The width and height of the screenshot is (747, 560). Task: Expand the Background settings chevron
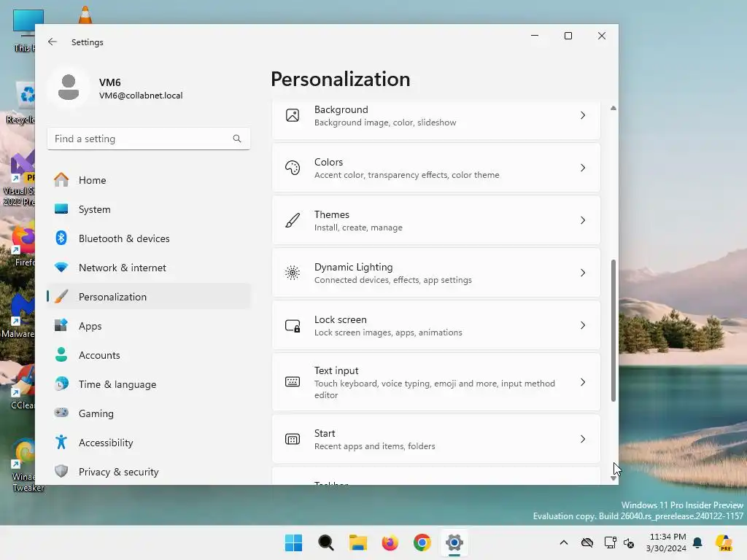point(583,115)
